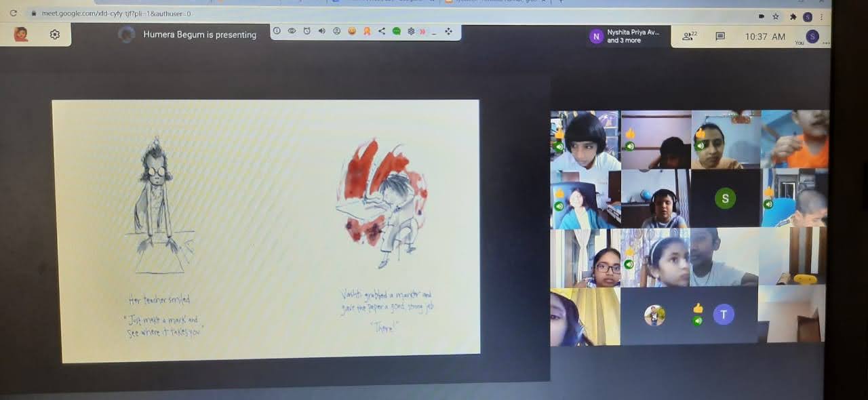Click thumbs-up icon beside the T avatar
The width and height of the screenshot is (868, 400).
click(x=698, y=308)
